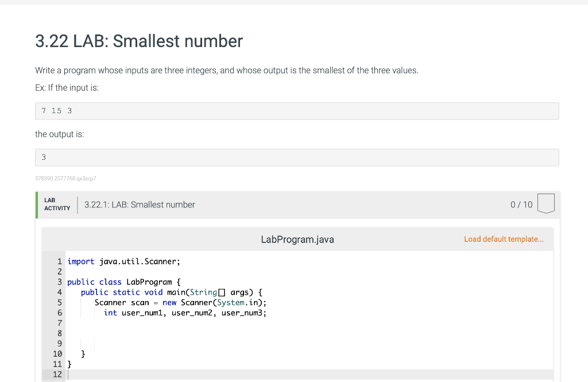This screenshot has height=382, width=588.
Task: Click the 0 / 10 score display
Action: (x=520, y=204)
